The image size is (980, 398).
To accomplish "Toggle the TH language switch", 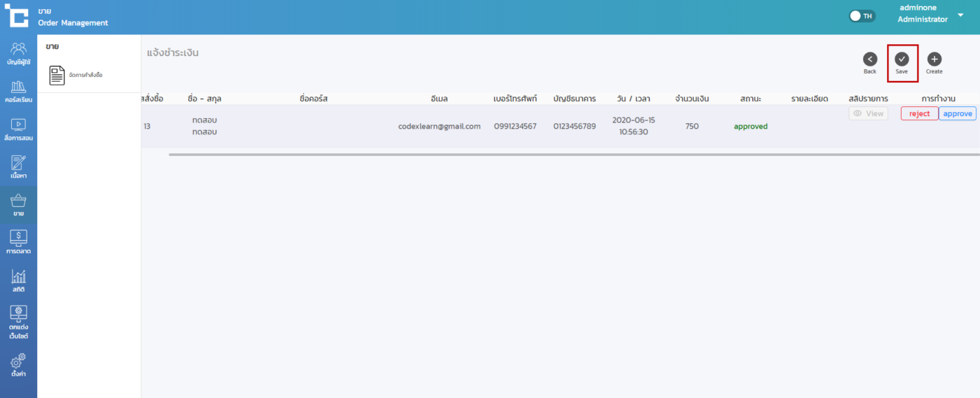I will point(862,16).
